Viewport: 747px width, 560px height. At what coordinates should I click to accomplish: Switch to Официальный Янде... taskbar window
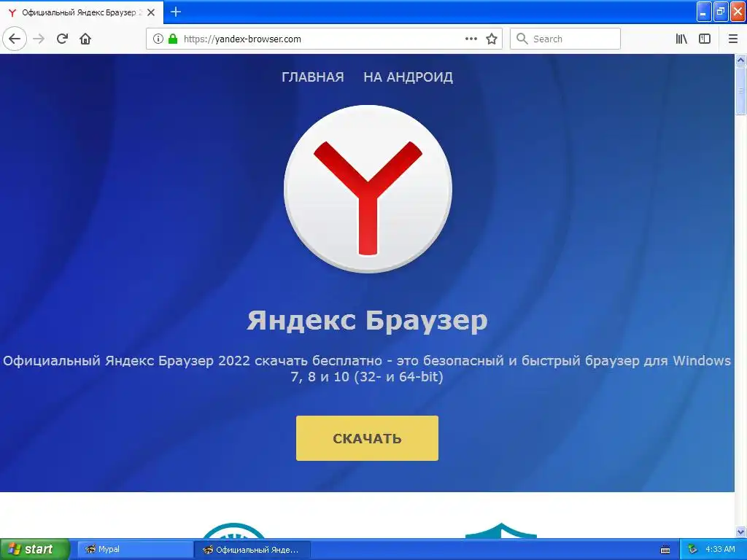(252, 550)
